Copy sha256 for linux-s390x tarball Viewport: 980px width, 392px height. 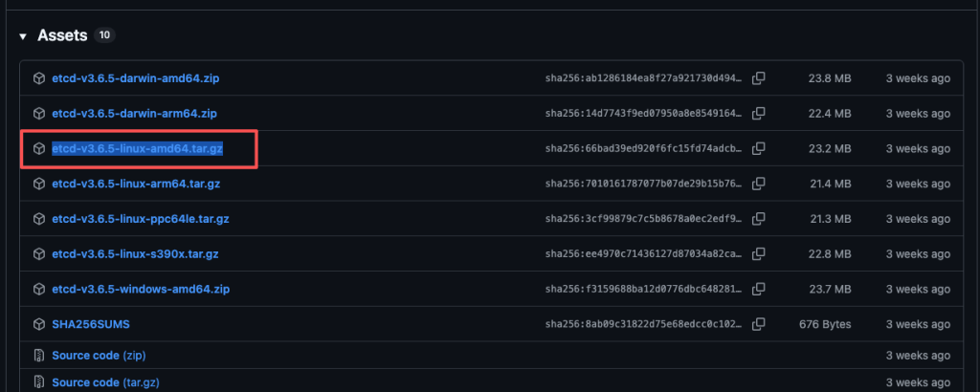759,254
